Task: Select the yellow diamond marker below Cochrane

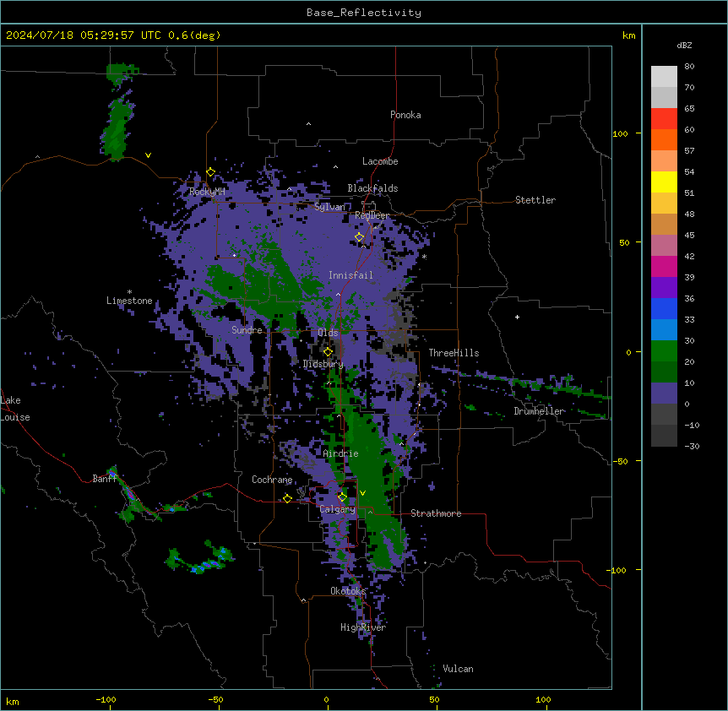Action: [x=287, y=498]
